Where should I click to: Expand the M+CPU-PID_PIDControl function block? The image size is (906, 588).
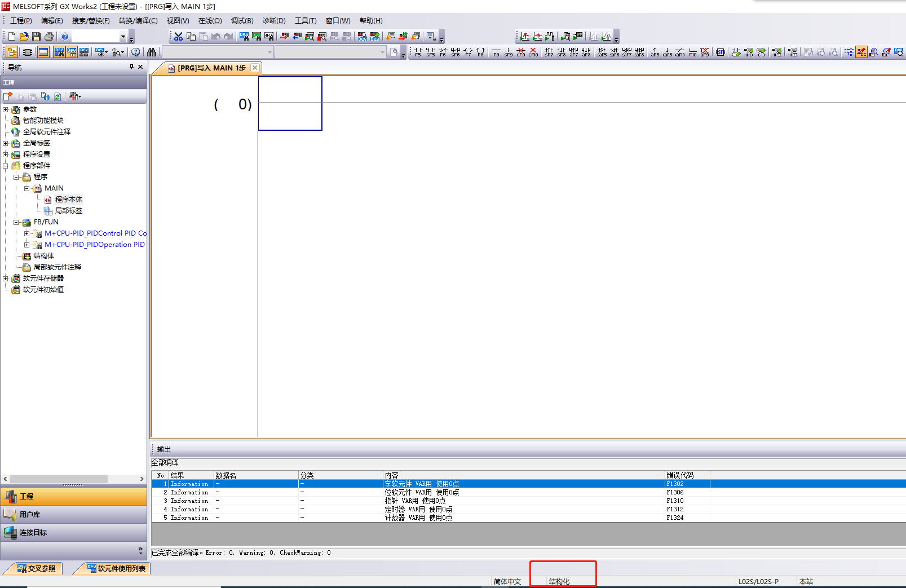point(26,233)
